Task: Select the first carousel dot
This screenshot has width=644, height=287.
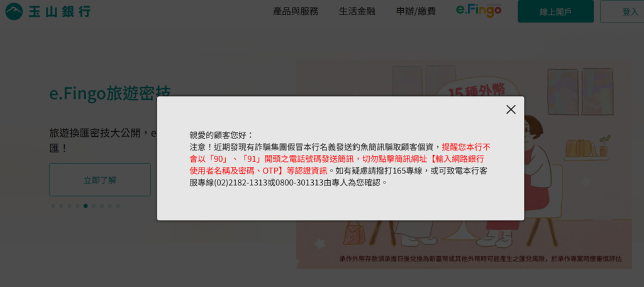Action: click(x=53, y=206)
